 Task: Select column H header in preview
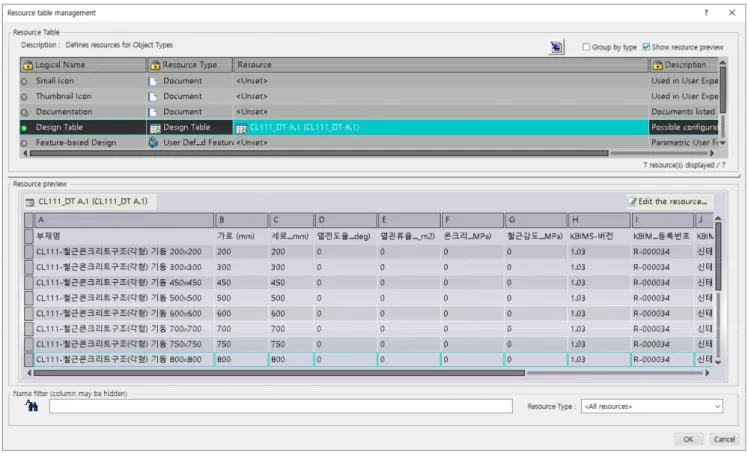click(x=599, y=220)
